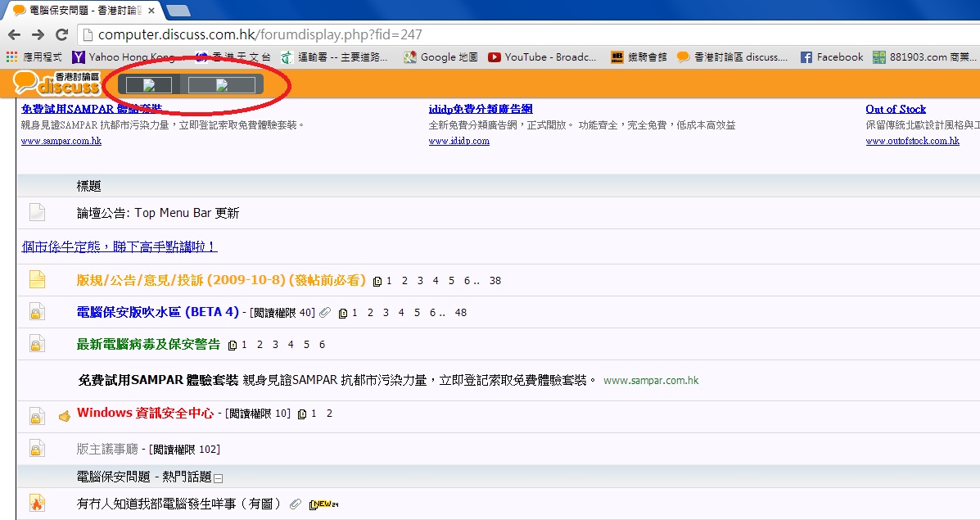This screenshot has width=980, height=520.
Task: Open the 鐵騎會館 bookmark
Action: coord(639,57)
